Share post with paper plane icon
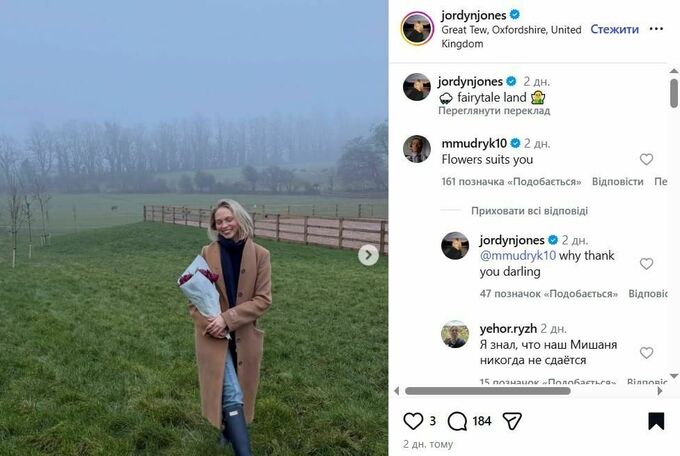Screen dimensions: 680x456 click(511, 421)
